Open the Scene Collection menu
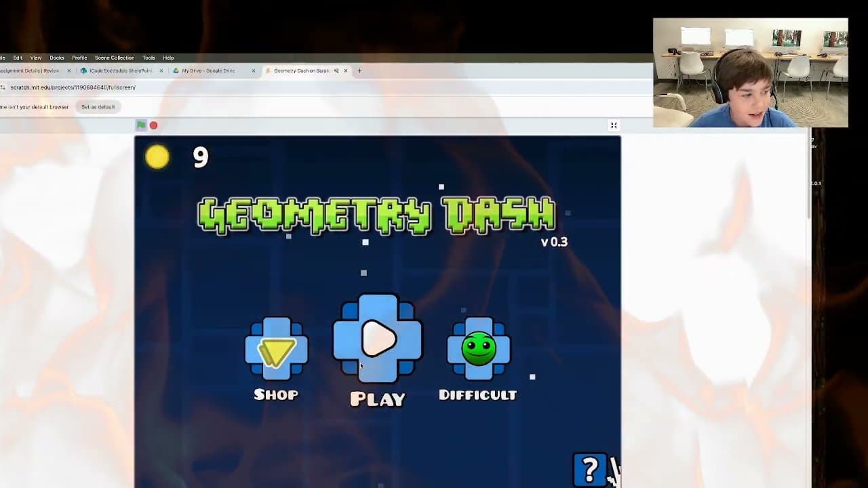Screen dimensions: 868x488 115,58
